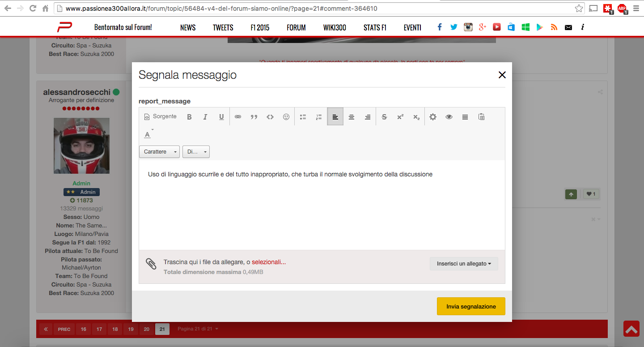
Task: Click the superscript icon
Action: tap(400, 117)
